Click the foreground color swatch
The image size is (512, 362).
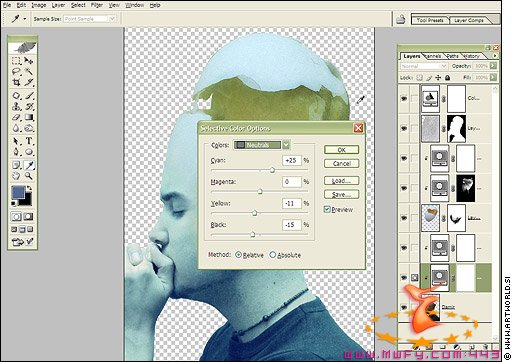click(18, 192)
